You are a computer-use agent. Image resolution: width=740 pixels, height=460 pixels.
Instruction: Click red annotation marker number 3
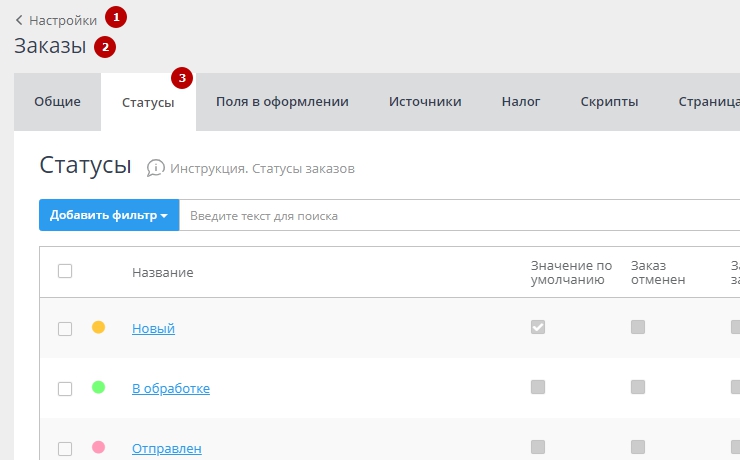pyautogui.click(x=181, y=78)
